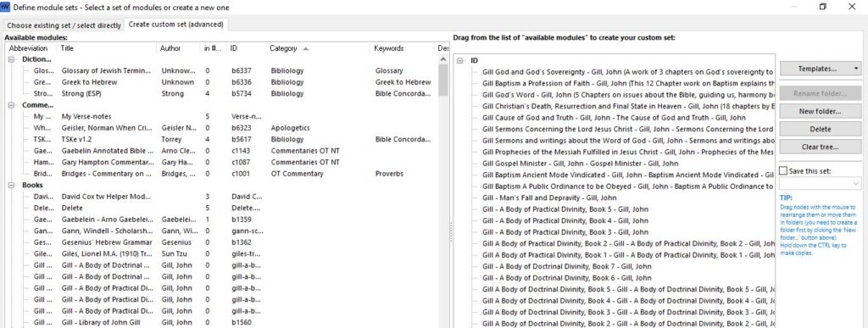Close the Define module sets dialog
The height and width of the screenshot is (328, 868).
pos(852,7)
